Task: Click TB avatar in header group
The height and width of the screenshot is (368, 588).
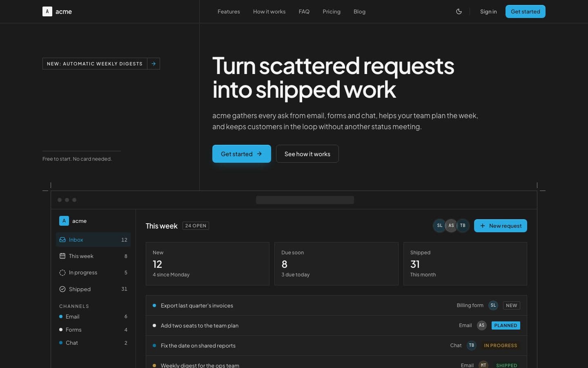Action: click(463, 225)
